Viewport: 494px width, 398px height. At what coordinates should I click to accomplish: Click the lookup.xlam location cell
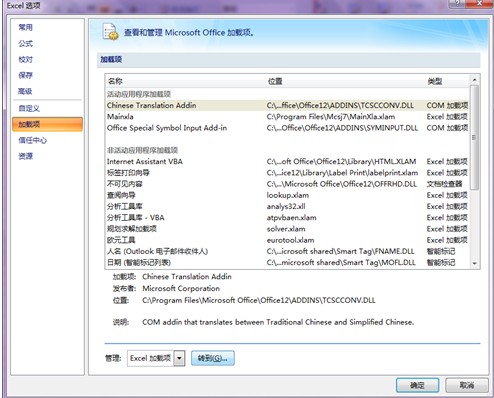[x=288, y=195]
